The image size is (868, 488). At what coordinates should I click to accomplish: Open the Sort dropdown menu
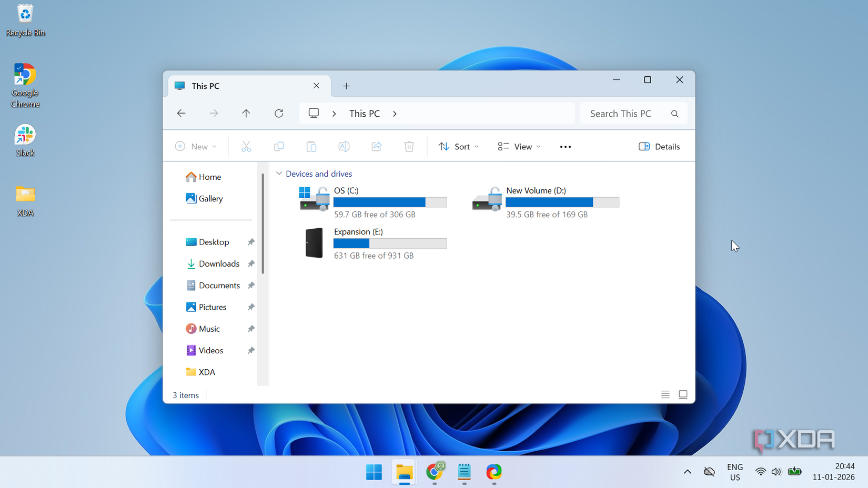458,147
